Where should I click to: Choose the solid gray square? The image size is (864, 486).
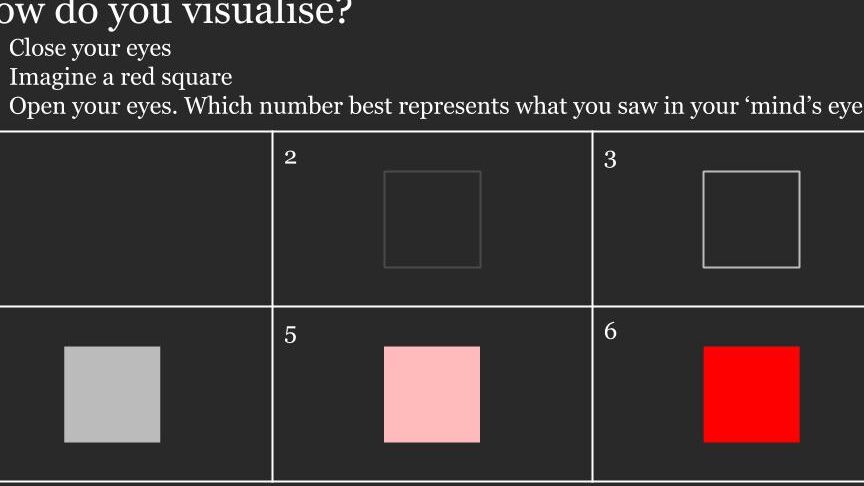[x=112, y=395]
